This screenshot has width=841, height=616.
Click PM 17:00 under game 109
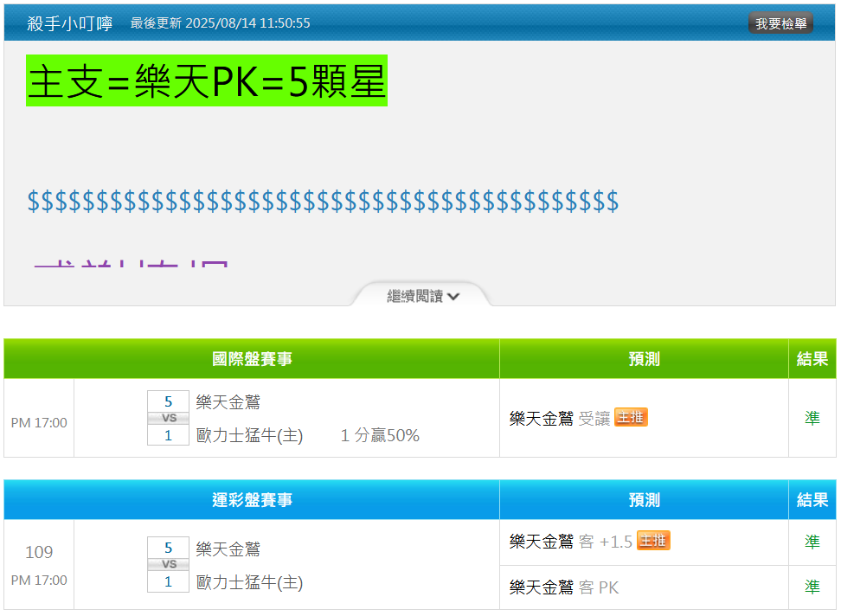click(x=39, y=580)
